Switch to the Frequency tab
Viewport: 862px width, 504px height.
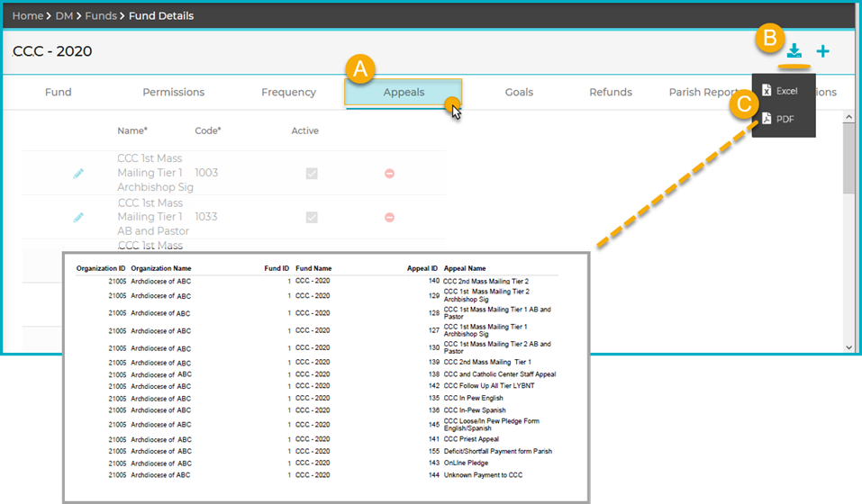[288, 92]
